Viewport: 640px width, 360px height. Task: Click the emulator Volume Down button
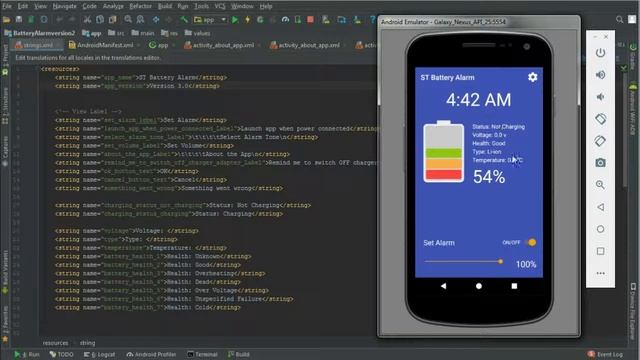[600, 97]
